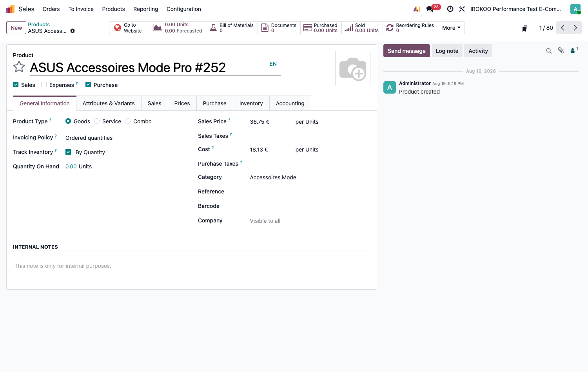Upload product image via camera placeholder
588x372 pixels.
tap(353, 69)
